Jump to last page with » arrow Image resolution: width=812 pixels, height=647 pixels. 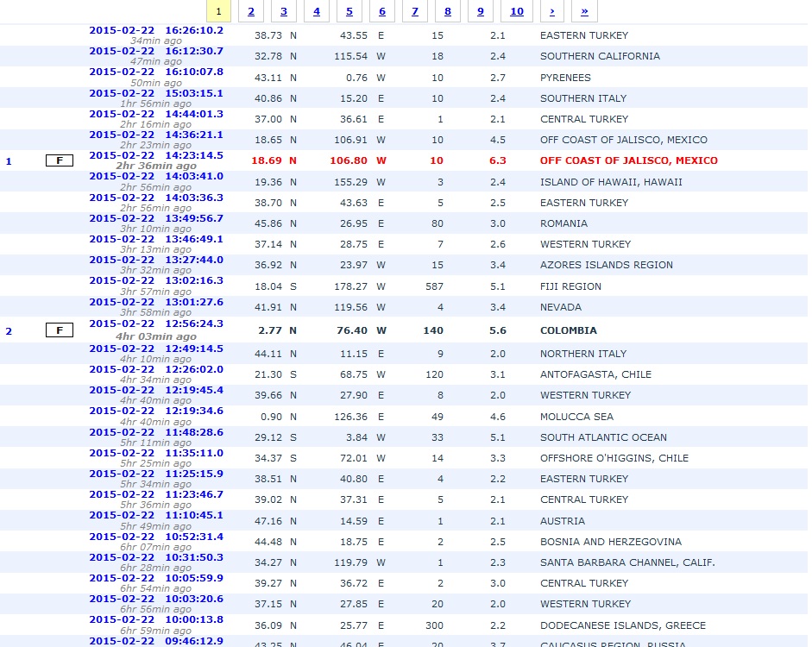(585, 11)
